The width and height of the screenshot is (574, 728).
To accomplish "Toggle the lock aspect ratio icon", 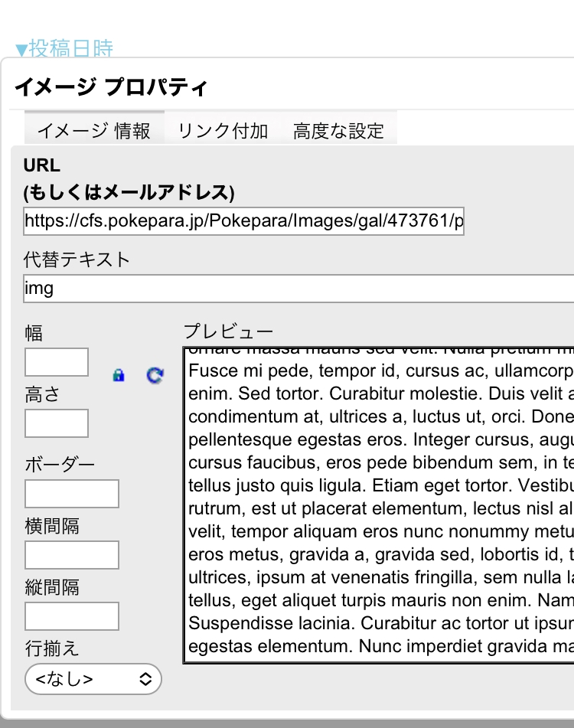I will pos(118,375).
